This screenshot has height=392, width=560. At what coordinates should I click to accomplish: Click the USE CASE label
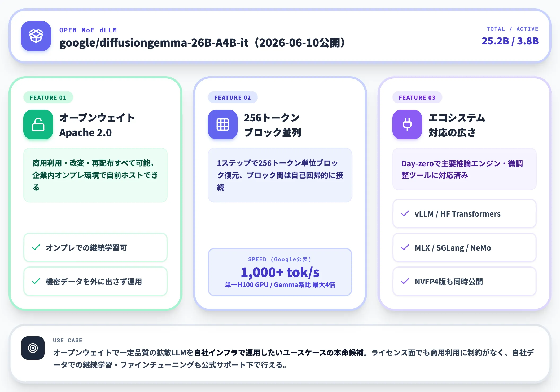point(68,340)
